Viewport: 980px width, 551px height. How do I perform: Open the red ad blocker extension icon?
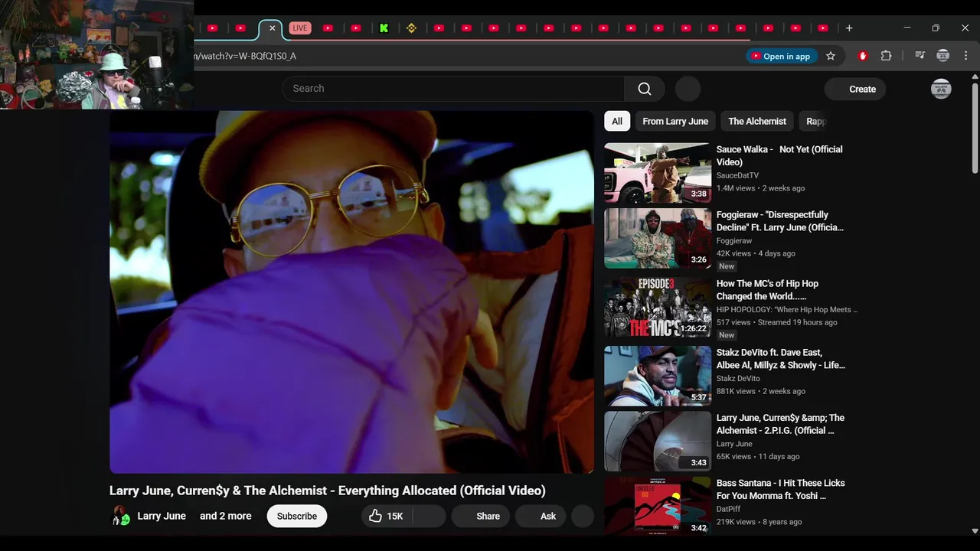(863, 56)
